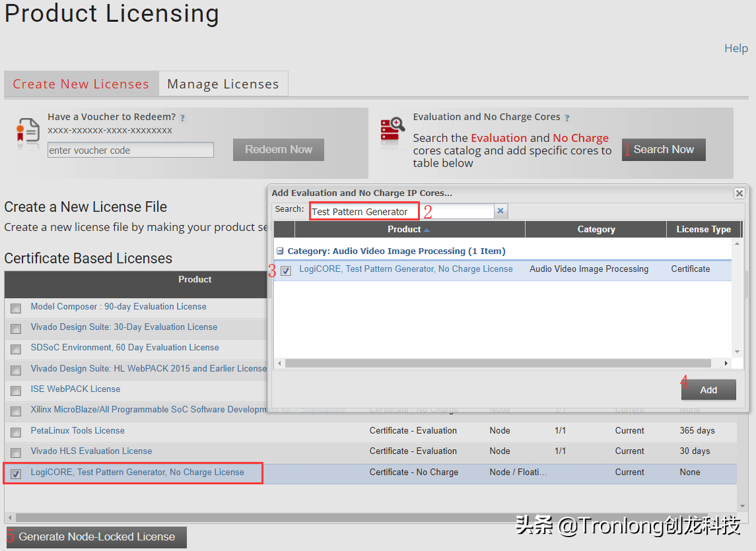
Task: Click Generate Node-Locked License button
Action: coord(96,537)
